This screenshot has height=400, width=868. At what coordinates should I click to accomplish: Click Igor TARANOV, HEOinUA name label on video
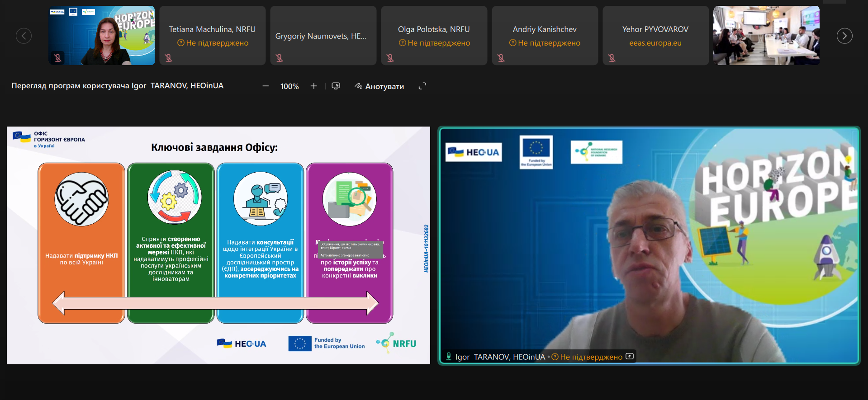tap(500, 357)
